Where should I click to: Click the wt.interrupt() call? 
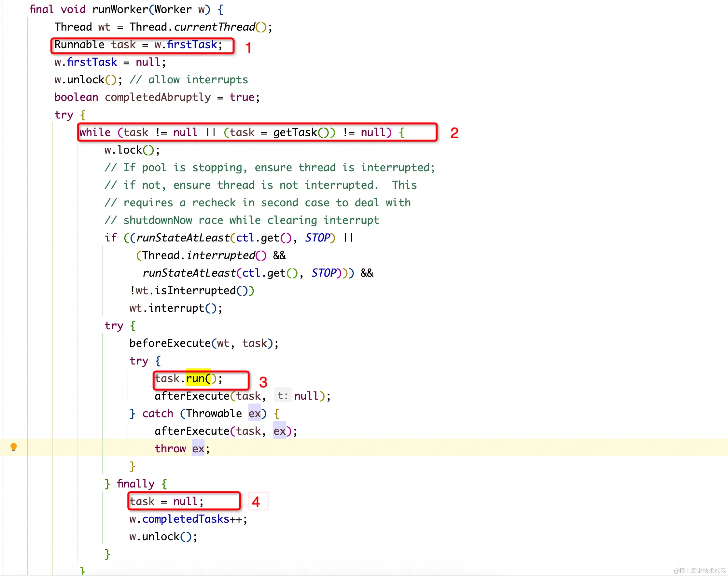point(175,308)
